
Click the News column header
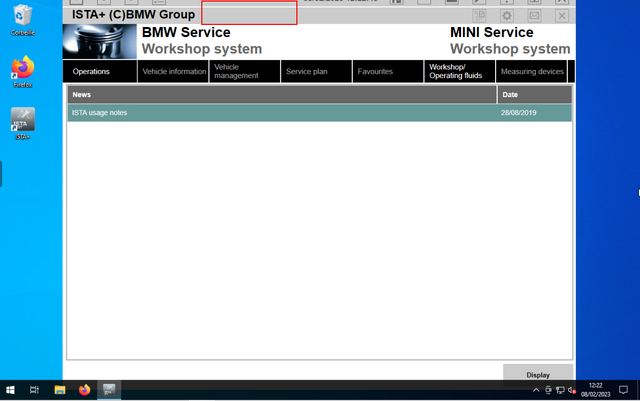click(x=282, y=94)
